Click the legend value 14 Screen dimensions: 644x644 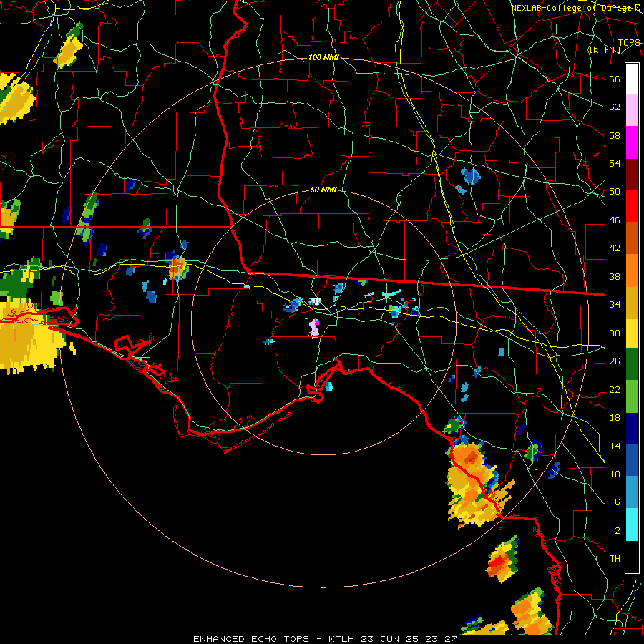pos(615,446)
